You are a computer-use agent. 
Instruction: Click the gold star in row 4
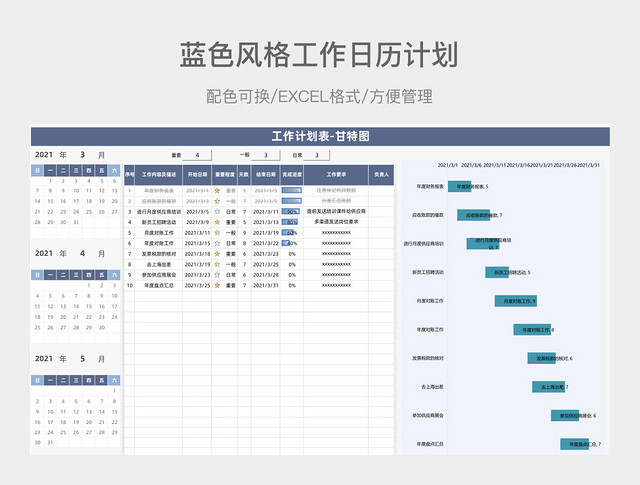click(217, 222)
